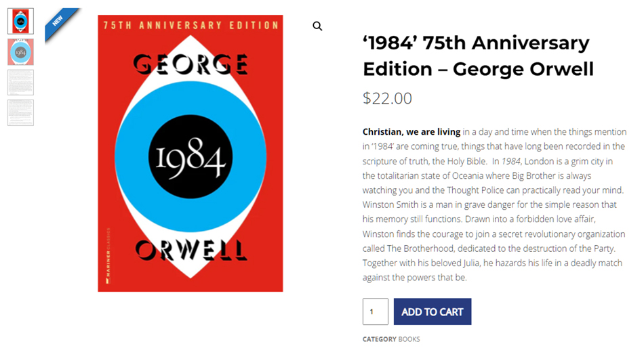
Task: Click the italic '1984' in the description
Action: coord(511,161)
